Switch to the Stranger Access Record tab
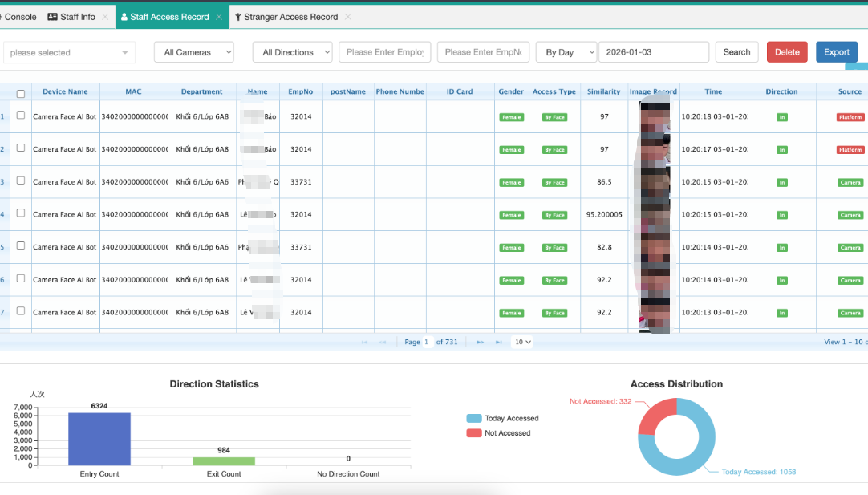868x495 pixels. point(290,17)
